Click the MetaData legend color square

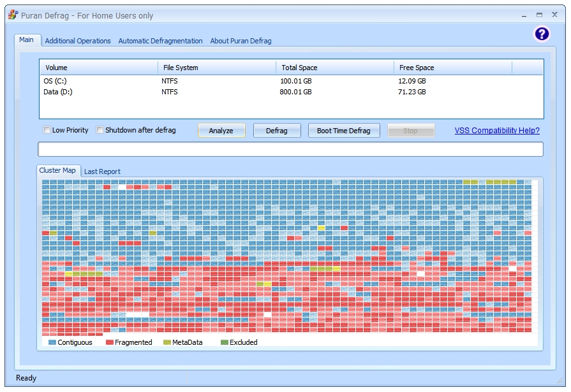[167, 342]
